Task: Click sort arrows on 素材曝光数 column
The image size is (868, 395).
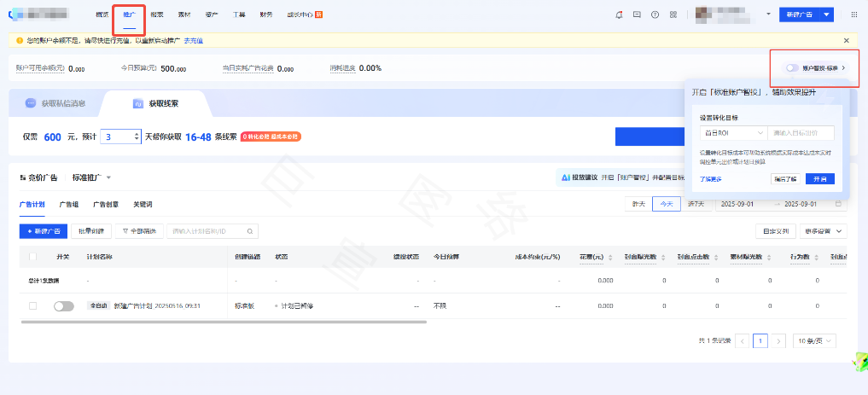Action: 770,258
